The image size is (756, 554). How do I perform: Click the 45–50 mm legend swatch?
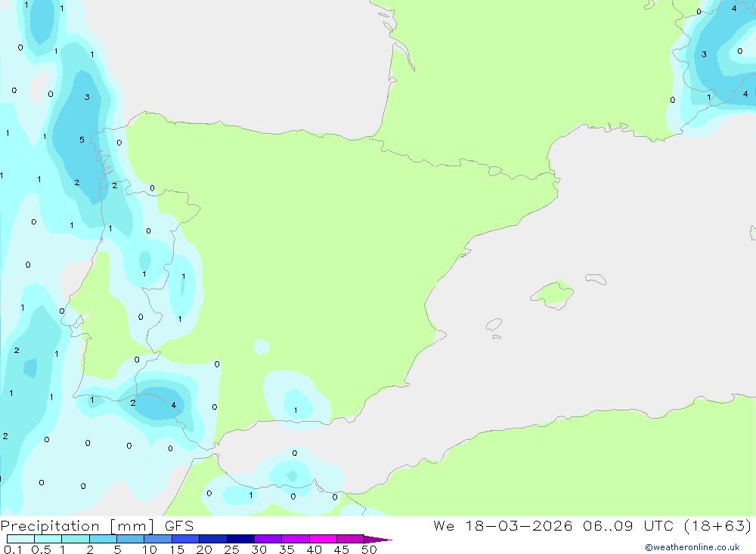click(x=350, y=539)
